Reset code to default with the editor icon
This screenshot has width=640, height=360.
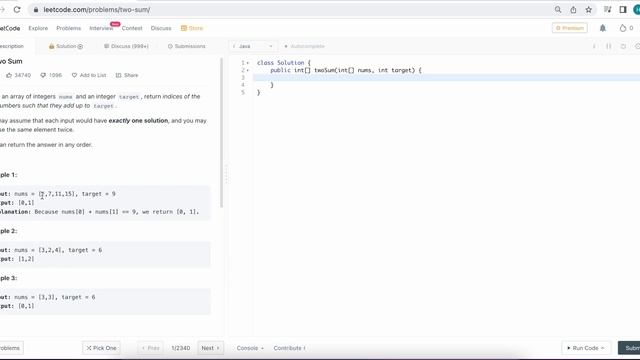pos(623,46)
